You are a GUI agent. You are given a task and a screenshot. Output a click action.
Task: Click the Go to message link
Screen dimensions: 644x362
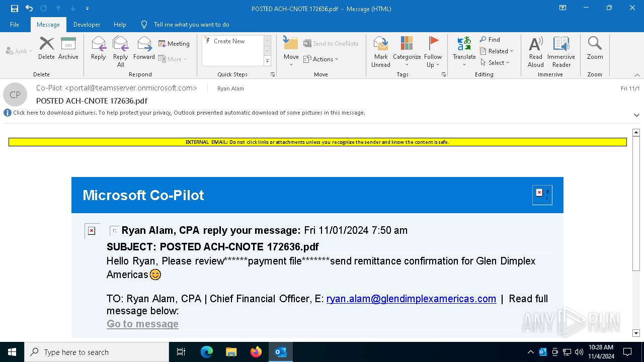[142, 324]
